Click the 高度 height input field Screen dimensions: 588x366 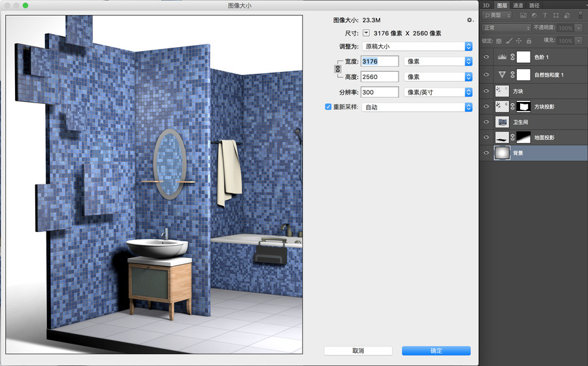coord(380,77)
